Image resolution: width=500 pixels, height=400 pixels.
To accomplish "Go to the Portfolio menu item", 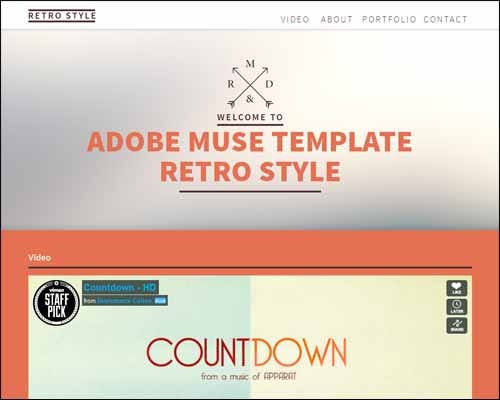I will 389,20.
